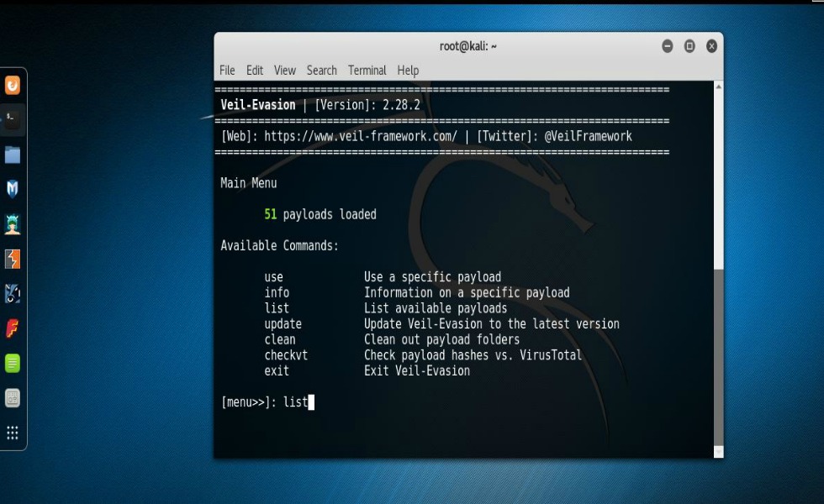Click the 'list' command in the commands table
824x504 pixels.
tap(277, 308)
